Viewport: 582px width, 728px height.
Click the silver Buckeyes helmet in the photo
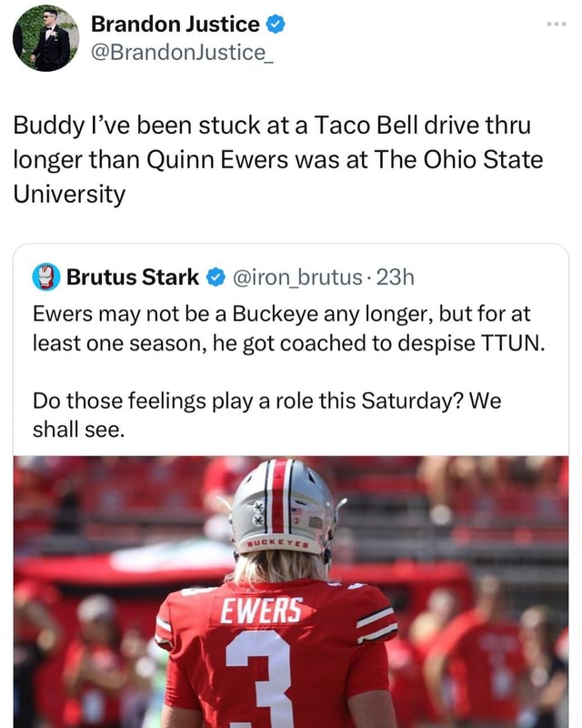point(282,510)
